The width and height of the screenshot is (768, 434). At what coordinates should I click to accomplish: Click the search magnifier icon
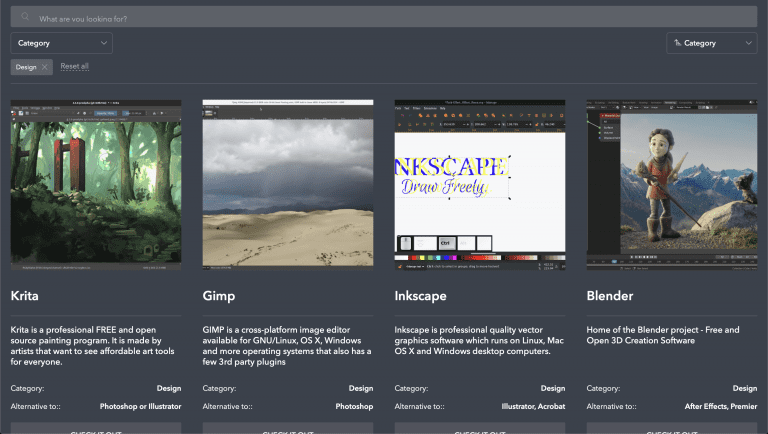pos(25,17)
